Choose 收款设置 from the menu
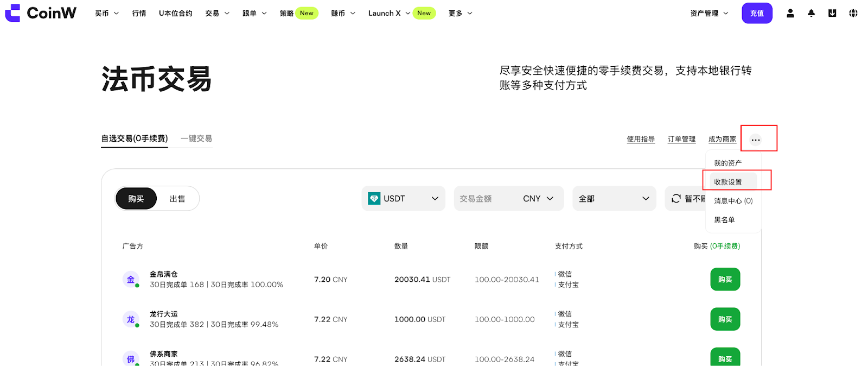 [x=733, y=182]
